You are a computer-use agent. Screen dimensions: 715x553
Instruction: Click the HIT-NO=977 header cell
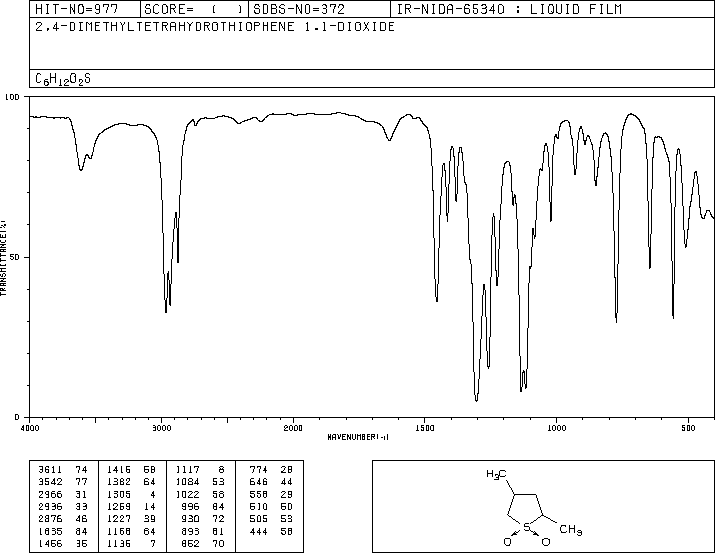pos(85,9)
